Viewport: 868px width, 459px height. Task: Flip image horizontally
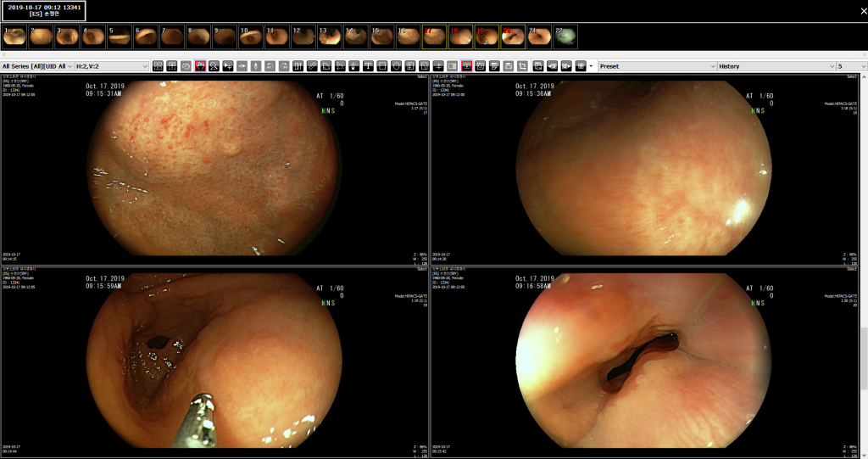(242, 66)
